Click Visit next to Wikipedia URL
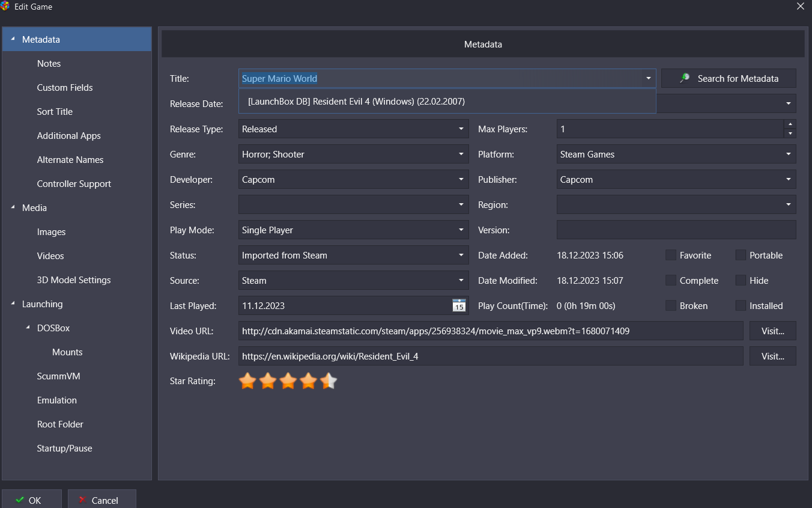Screen dimensions: 812x508 tap(773, 356)
